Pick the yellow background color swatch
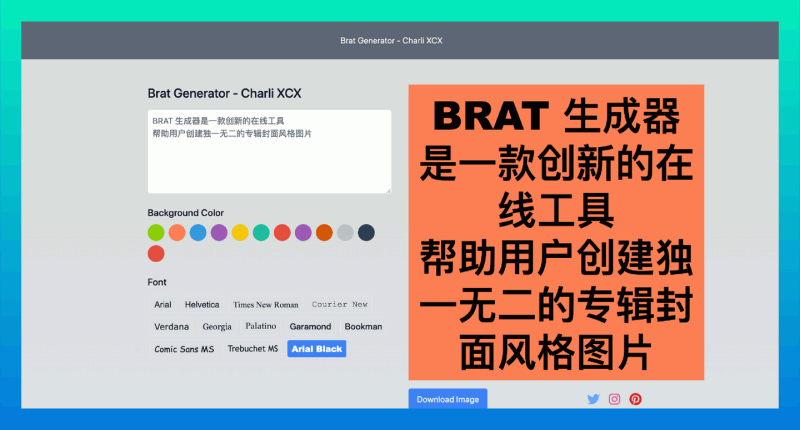The height and width of the screenshot is (430, 800). coord(240,233)
